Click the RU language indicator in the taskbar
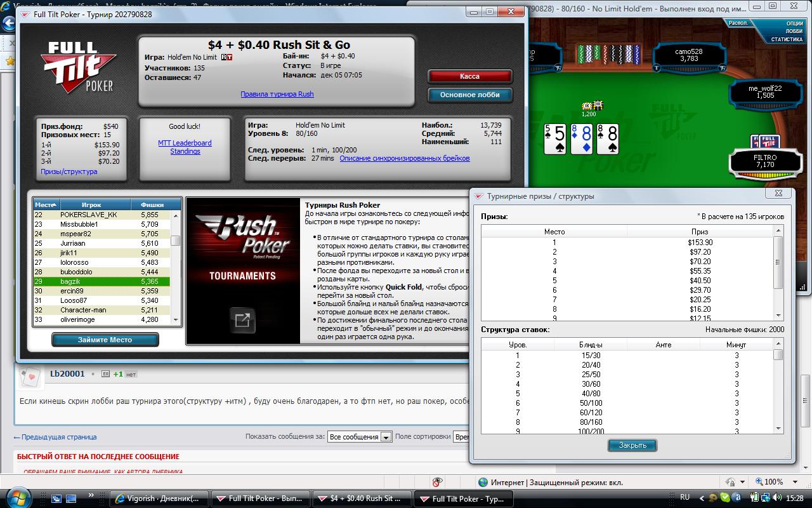 [x=685, y=497]
